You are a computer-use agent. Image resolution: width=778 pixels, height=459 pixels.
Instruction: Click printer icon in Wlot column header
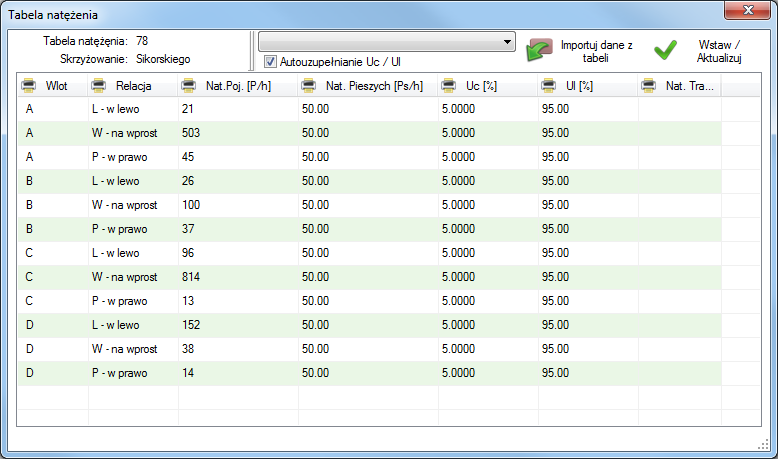(29, 85)
